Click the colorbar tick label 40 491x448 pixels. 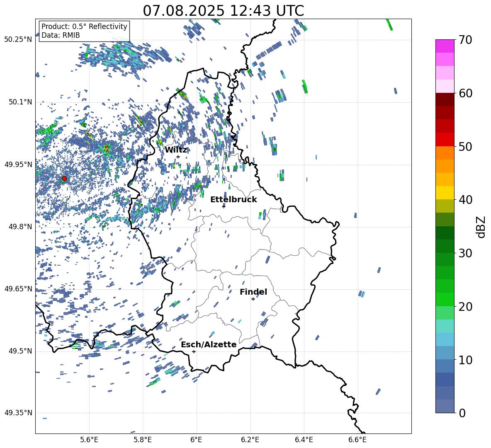tap(466, 200)
